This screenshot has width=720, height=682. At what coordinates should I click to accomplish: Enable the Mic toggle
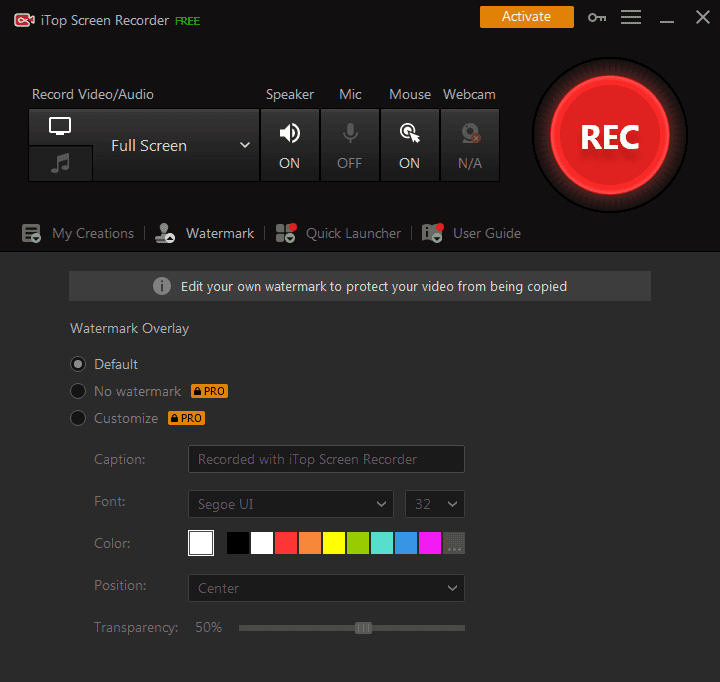tap(350, 145)
